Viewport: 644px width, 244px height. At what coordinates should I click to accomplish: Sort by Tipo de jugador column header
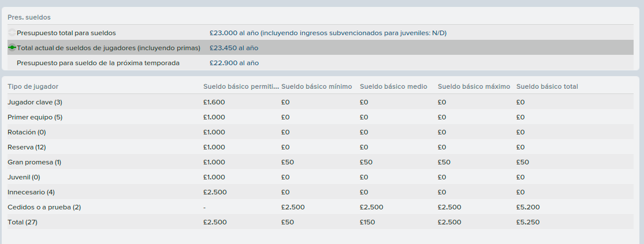pos(33,87)
